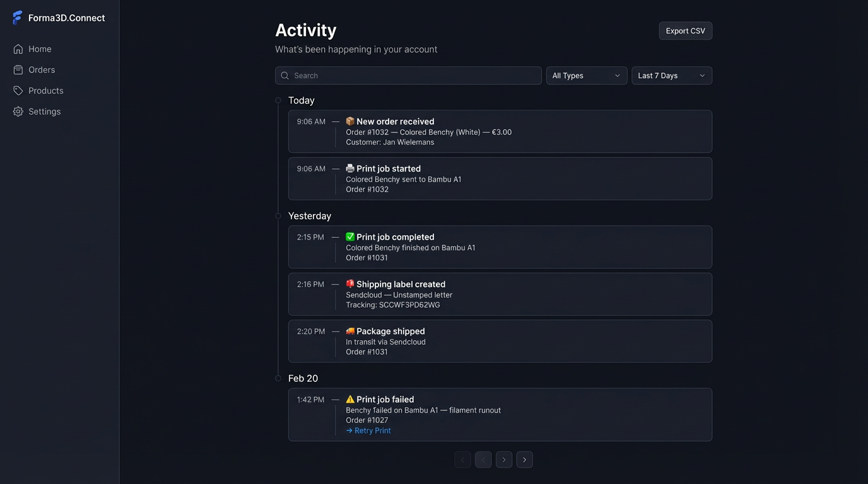Image resolution: width=868 pixels, height=484 pixels.
Task: Go to the next page with the pagination arrow
Action: [504, 459]
